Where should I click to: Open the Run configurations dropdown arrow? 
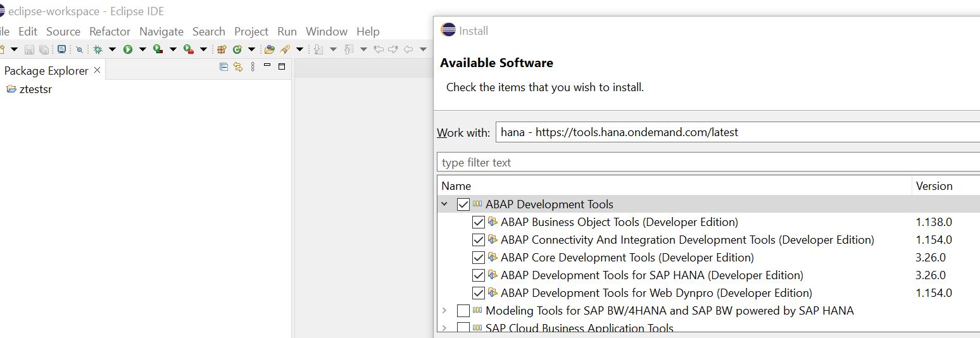[x=142, y=49]
